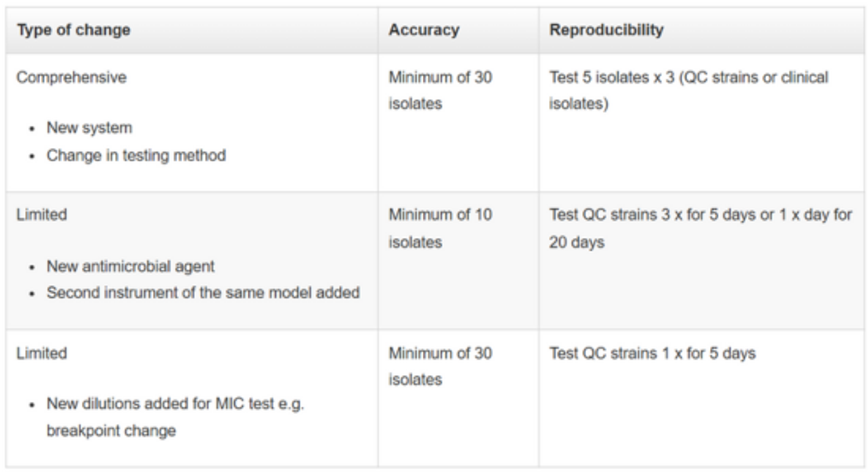Click the 'breakpoint change' text line
868x473 pixels.
pos(111,431)
